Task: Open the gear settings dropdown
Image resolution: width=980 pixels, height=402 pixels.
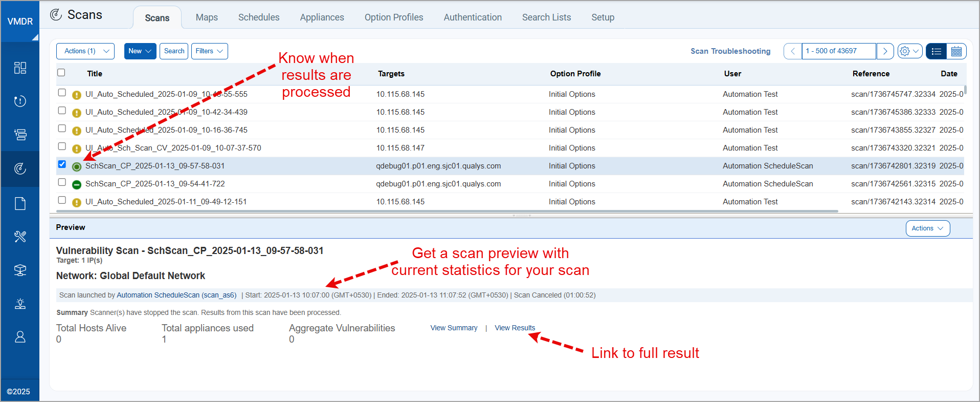Action: [910, 51]
